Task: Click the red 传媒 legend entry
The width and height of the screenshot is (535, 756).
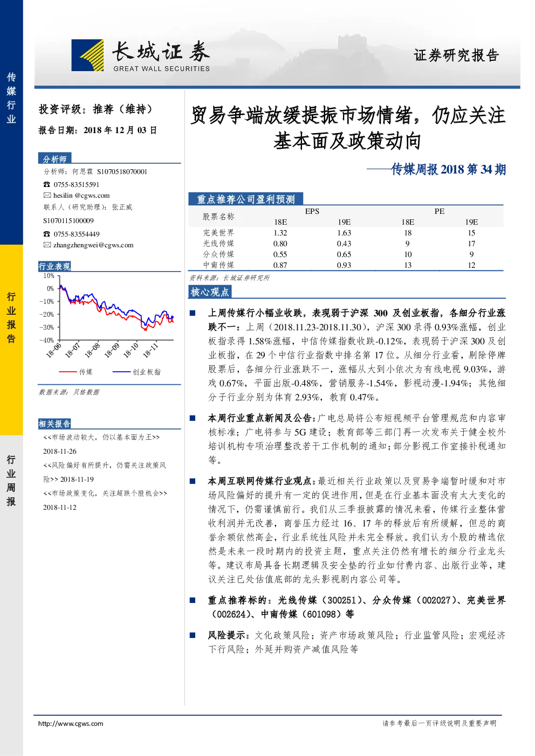Action: 76,372
